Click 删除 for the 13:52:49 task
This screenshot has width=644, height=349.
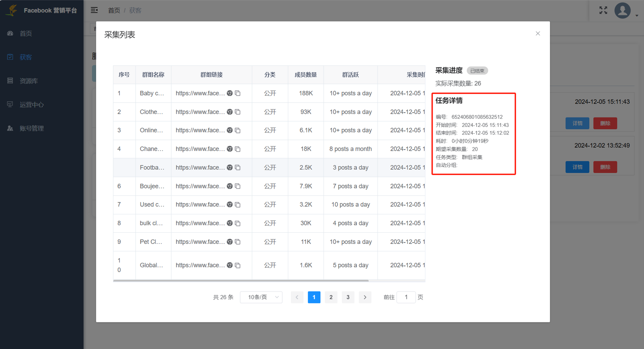point(605,167)
